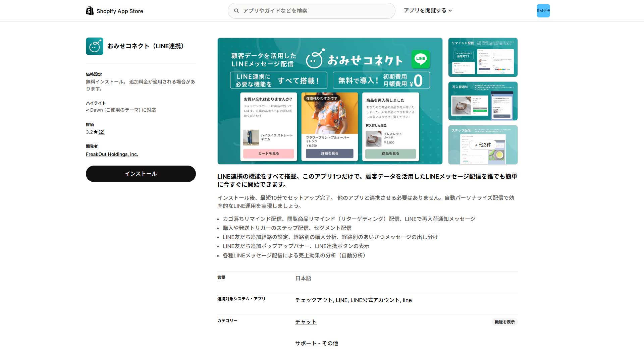Show more images via + 他3件 button
Image resolution: width=644 pixels, height=362 pixels.
[483, 145]
